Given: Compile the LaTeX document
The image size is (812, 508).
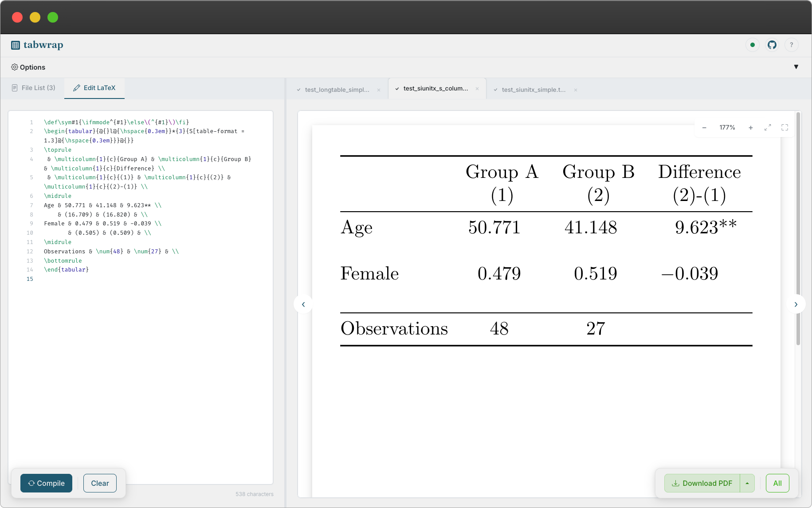Looking at the screenshot, I should click(x=46, y=483).
